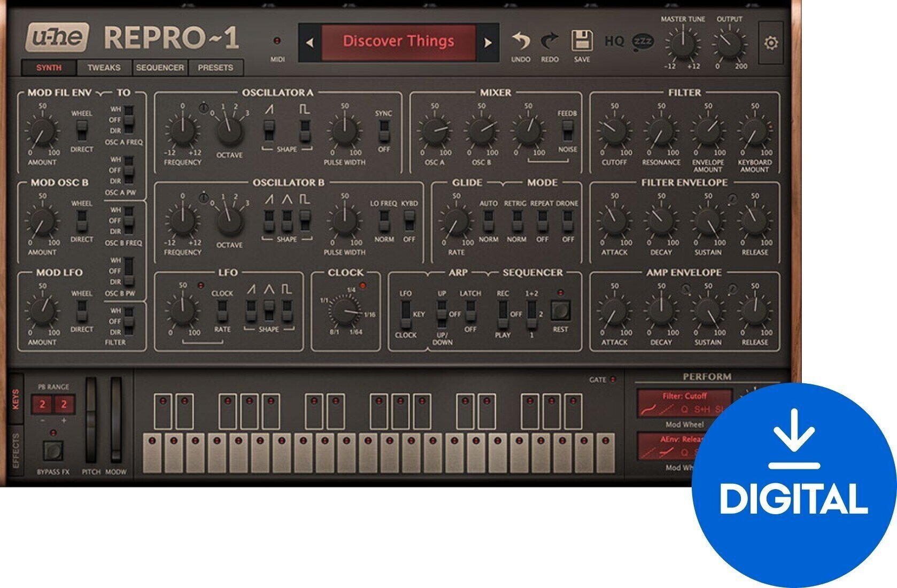Open settings with the gear icon
Screen dimensions: 897x588
[x=770, y=43]
